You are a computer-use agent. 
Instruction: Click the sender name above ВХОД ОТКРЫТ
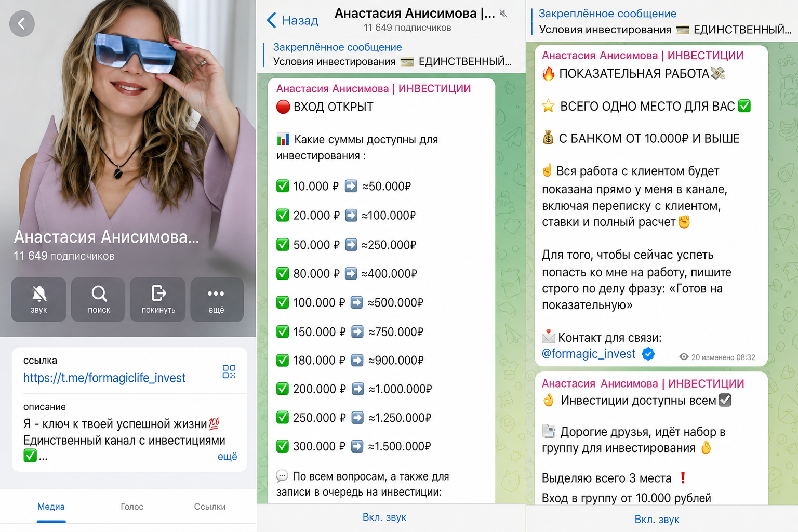coord(374,89)
